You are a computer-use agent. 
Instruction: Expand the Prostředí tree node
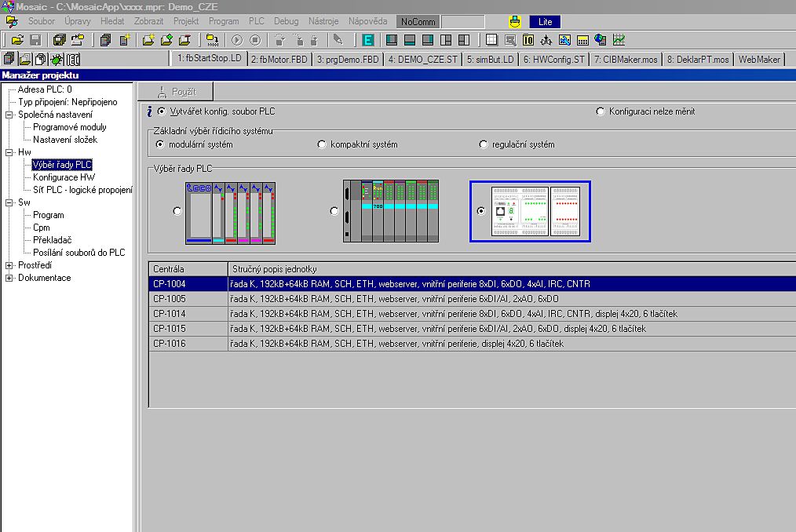coord(9,265)
